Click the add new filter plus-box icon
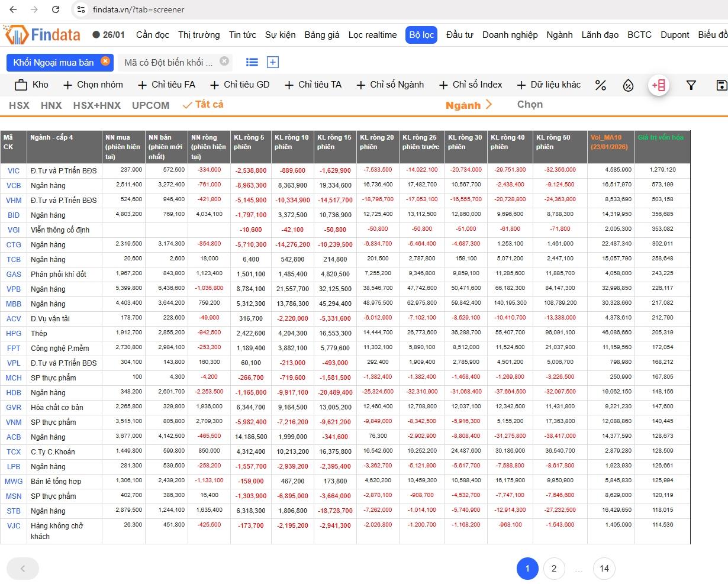The width and height of the screenshot is (728, 584). [273, 62]
